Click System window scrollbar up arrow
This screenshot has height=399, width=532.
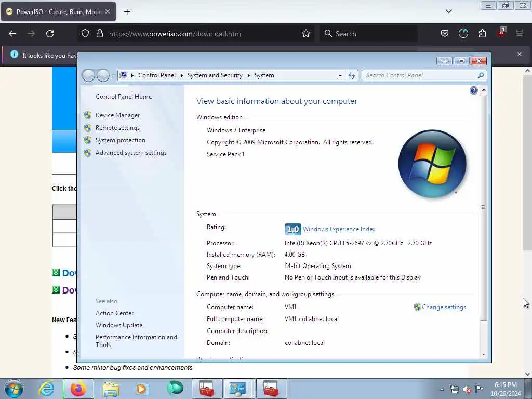point(484,90)
